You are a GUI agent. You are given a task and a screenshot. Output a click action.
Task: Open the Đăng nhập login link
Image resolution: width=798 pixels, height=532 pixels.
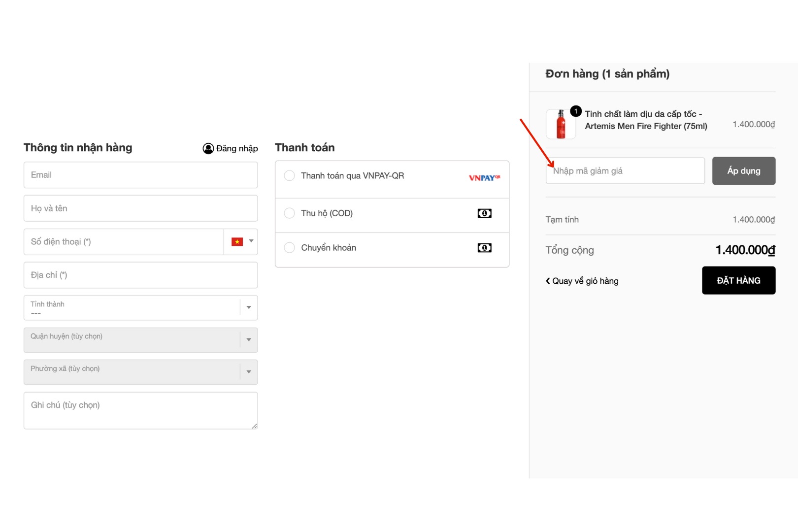[237, 148]
